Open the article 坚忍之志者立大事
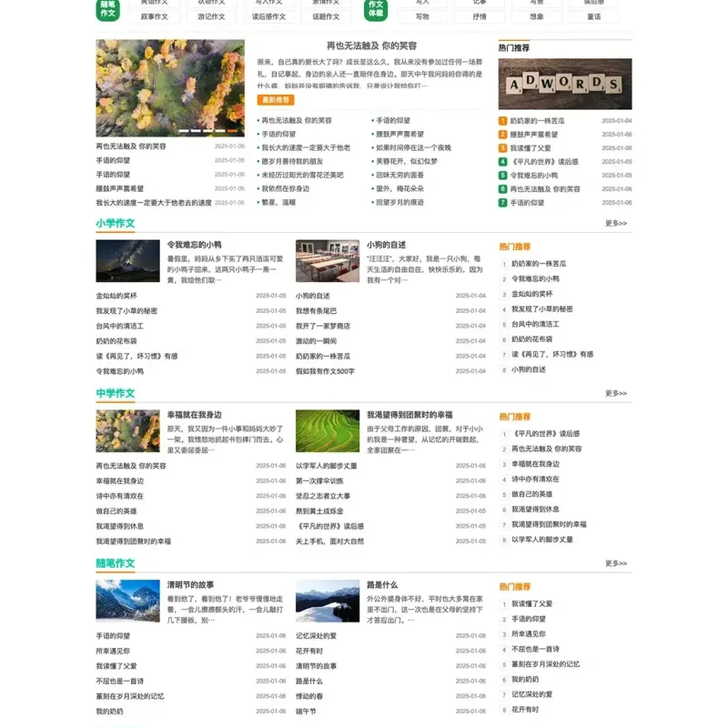 click(323, 496)
